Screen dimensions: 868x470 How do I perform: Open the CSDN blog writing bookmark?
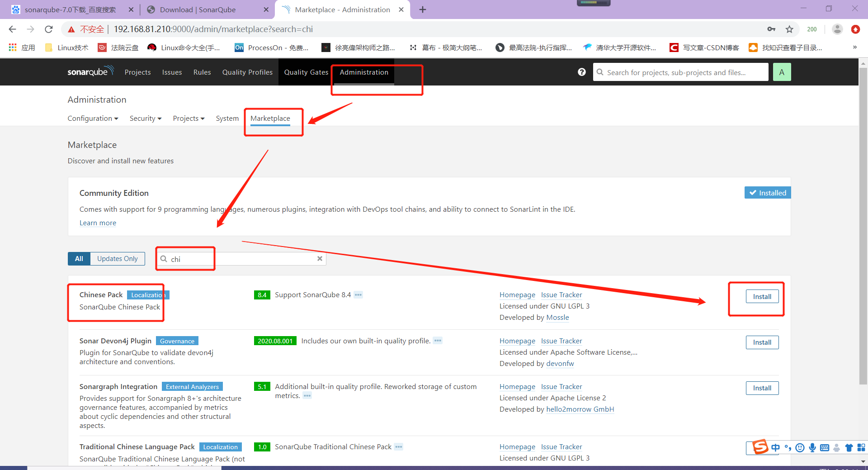coord(704,47)
